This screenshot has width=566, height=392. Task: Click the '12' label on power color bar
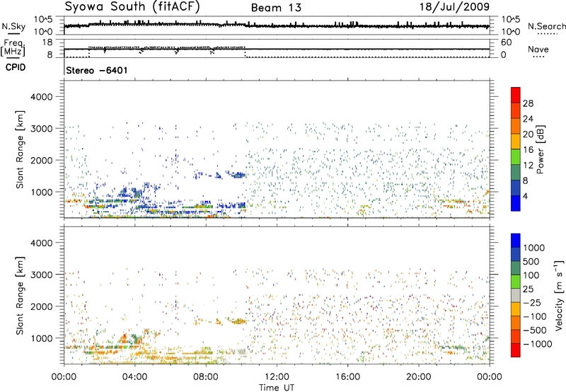528,166
